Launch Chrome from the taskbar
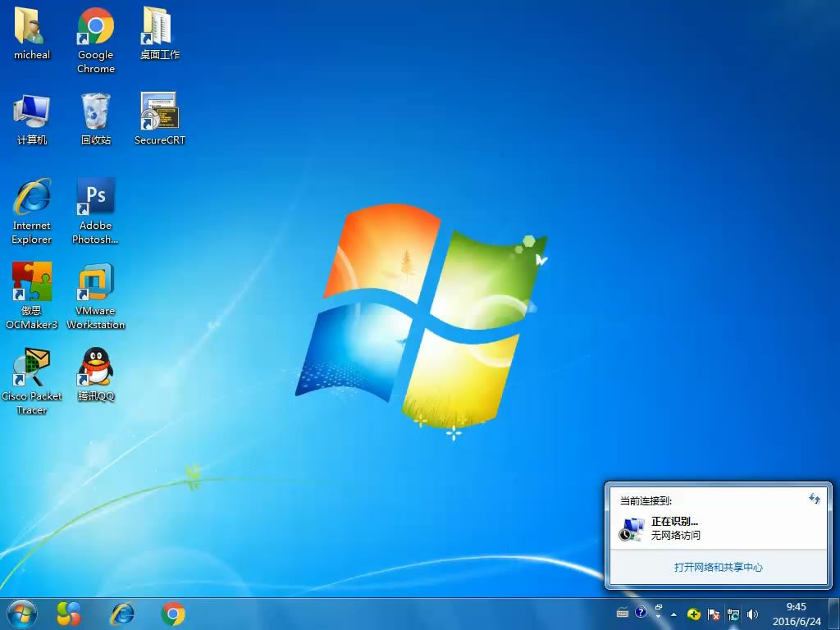840x630 pixels. pos(173,614)
